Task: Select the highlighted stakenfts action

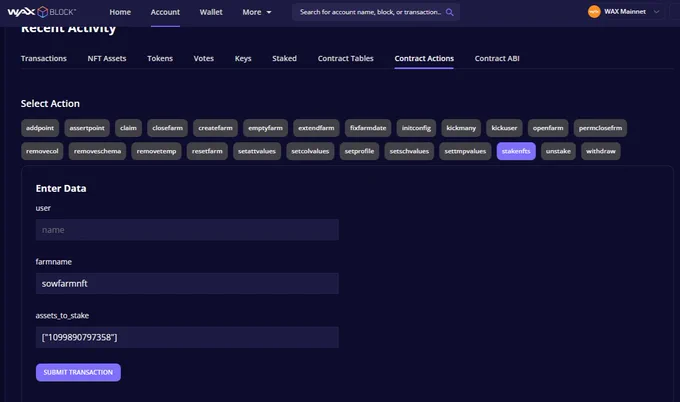Action: coord(516,151)
